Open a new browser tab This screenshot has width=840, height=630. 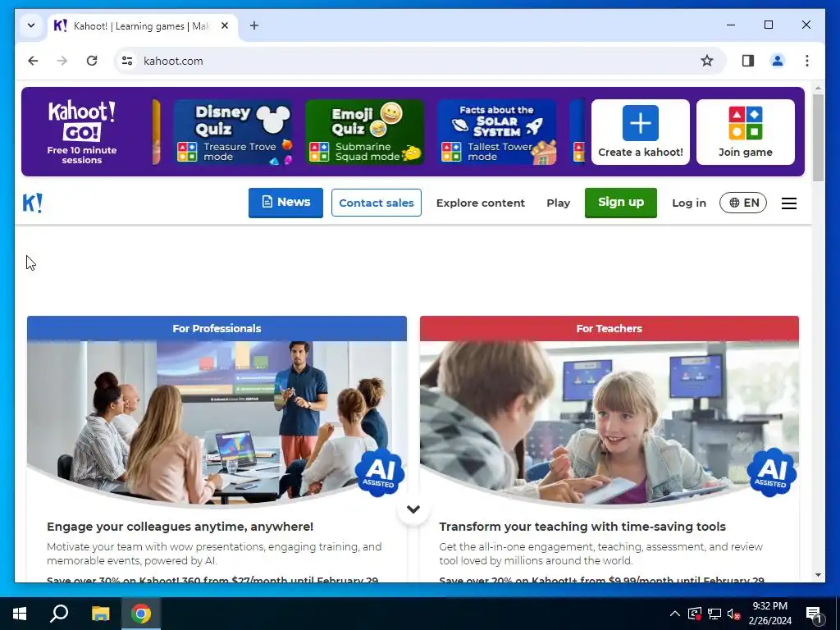[254, 25]
